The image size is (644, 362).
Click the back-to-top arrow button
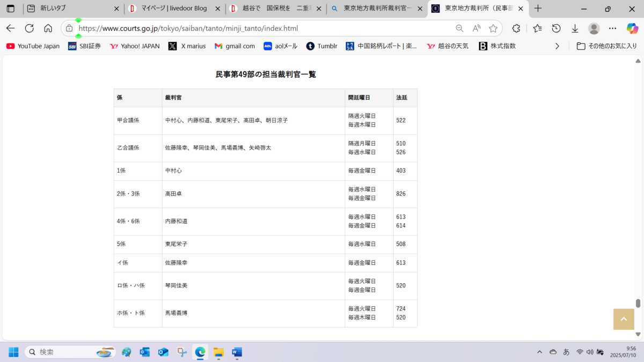tap(624, 319)
